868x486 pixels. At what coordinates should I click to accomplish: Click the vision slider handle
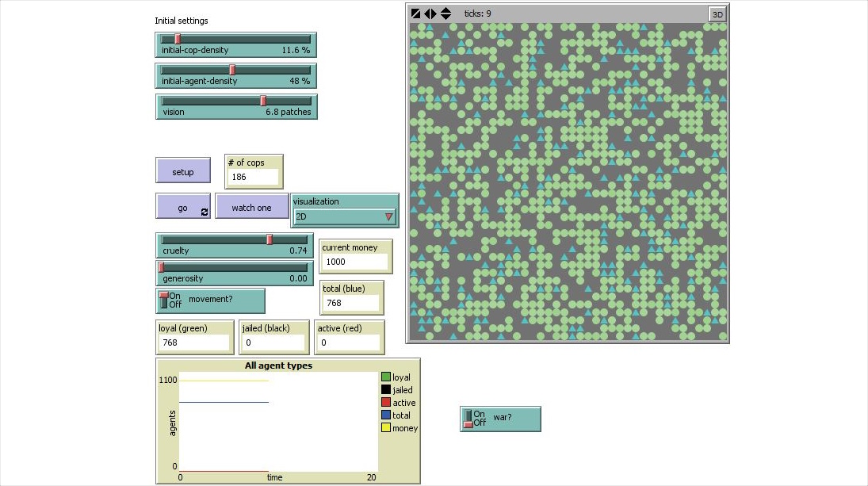point(263,101)
